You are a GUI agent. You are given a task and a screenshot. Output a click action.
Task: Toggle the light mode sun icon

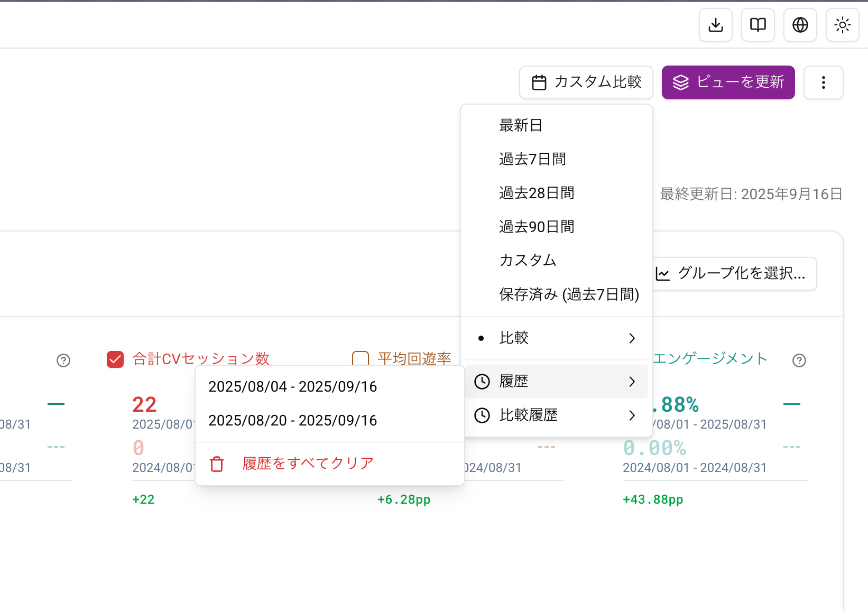[842, 24]
